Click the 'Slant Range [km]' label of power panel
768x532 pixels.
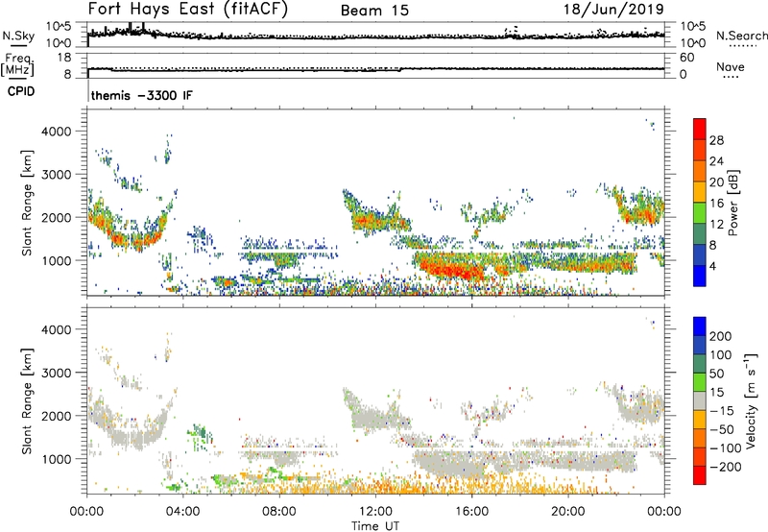(27, 203)
